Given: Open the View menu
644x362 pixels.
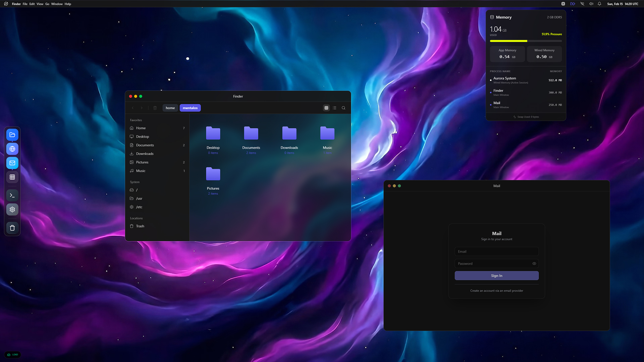Looking at the screenshot, I should pos(40,4).
